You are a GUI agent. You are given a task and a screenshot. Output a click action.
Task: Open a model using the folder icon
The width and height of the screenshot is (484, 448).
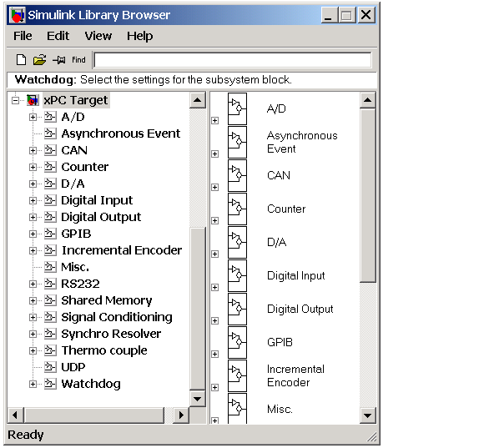39,59
